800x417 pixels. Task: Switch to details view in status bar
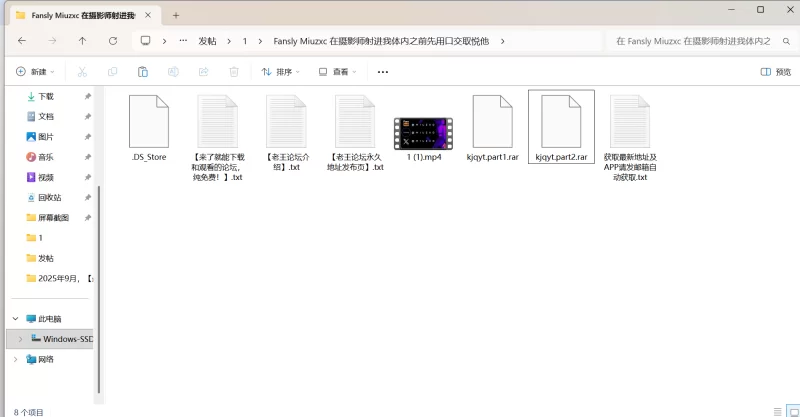tap(778, 410)
